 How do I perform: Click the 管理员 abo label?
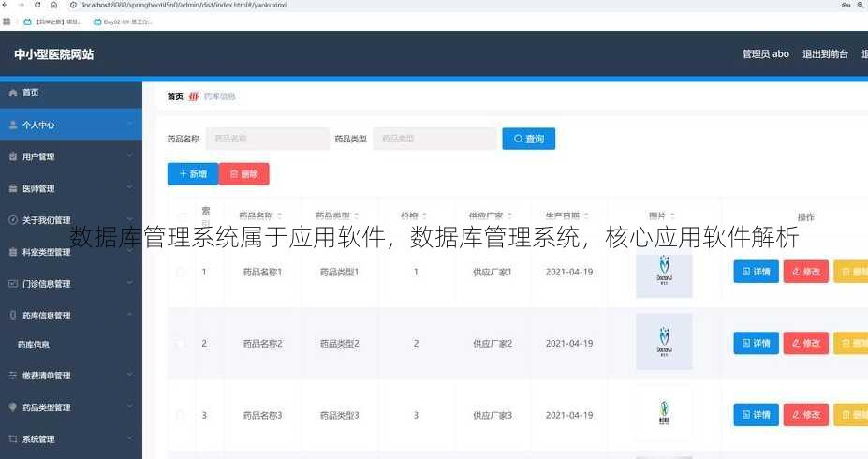[766, 54]
